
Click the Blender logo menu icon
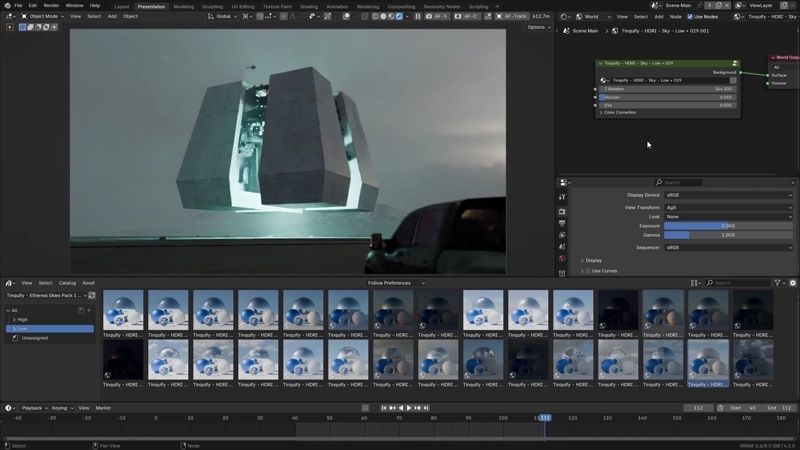(x=6, y=5)
